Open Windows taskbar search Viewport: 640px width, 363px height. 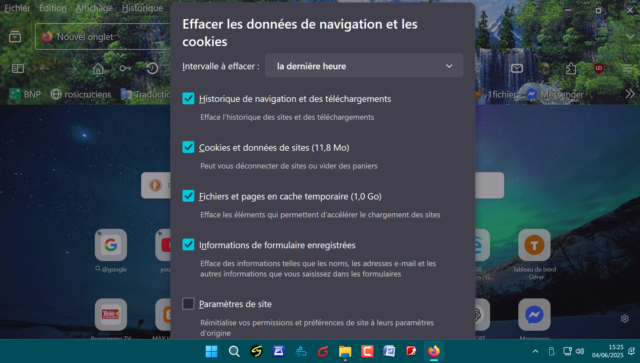point(234,351)
